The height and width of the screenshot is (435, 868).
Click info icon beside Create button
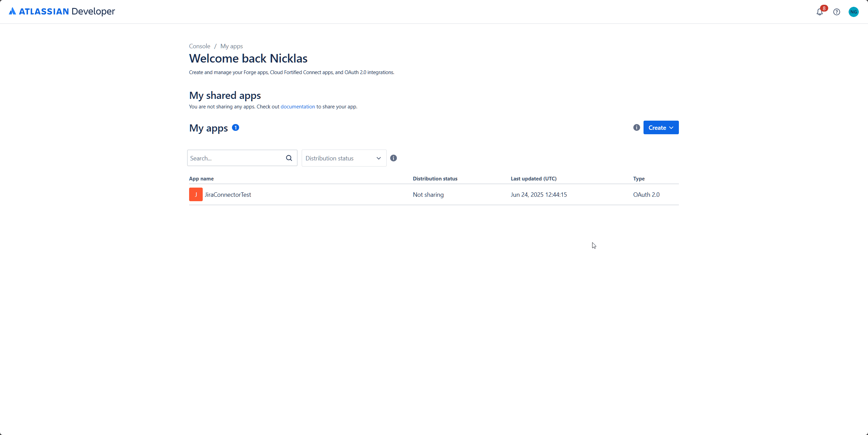click(636, 127)
